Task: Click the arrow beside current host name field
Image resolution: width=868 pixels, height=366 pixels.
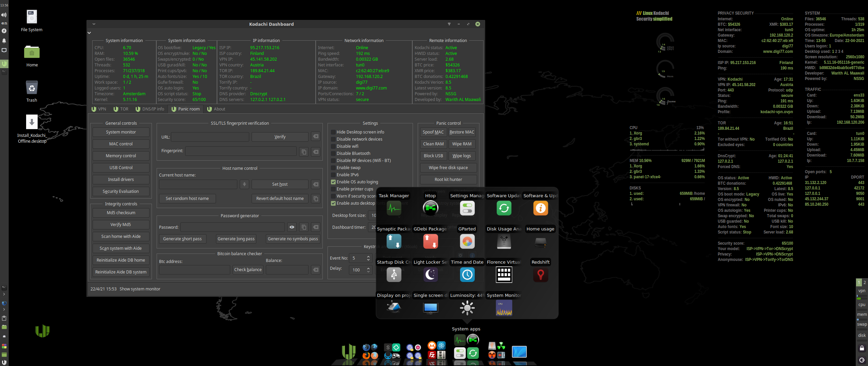Action: coord(244,184)
